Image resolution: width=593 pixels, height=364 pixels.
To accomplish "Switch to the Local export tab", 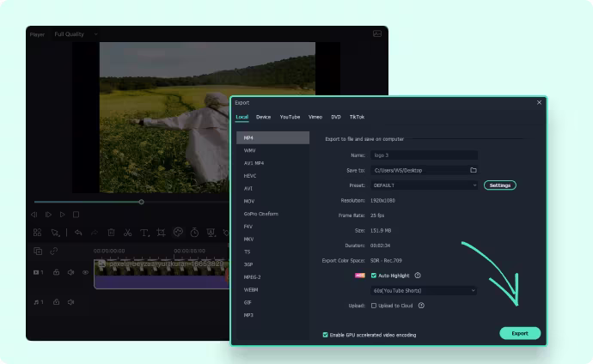I will [x=242, y=117].
